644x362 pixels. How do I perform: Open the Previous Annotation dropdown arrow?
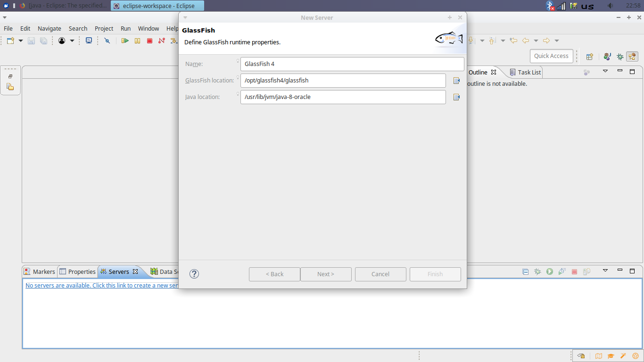tap(503, 41)
